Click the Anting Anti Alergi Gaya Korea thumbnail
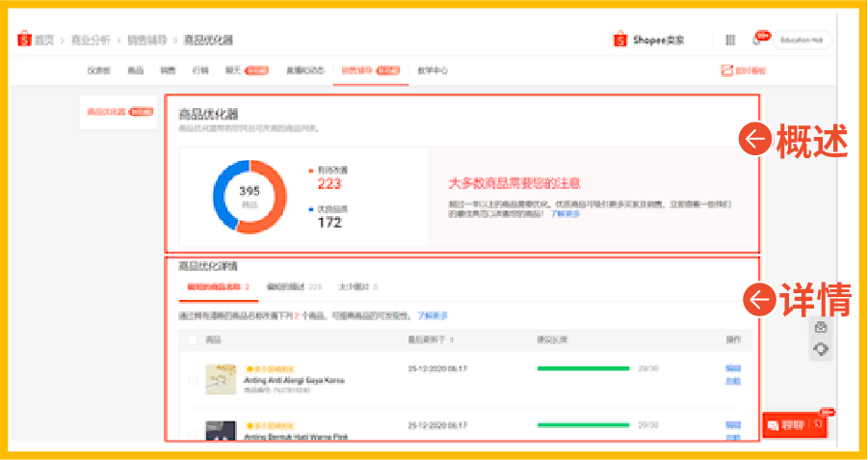Image resolution: width=868 pixels, height=460 pixels. [x=221, y=379]
